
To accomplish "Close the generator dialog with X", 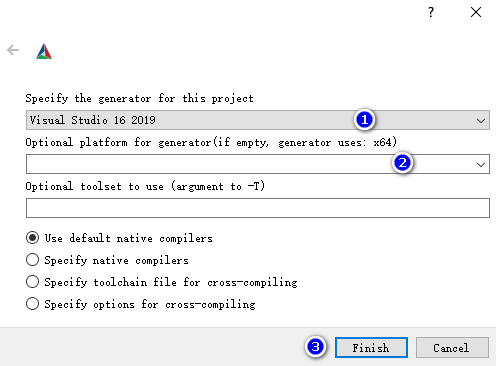I will tap(476, 12).
